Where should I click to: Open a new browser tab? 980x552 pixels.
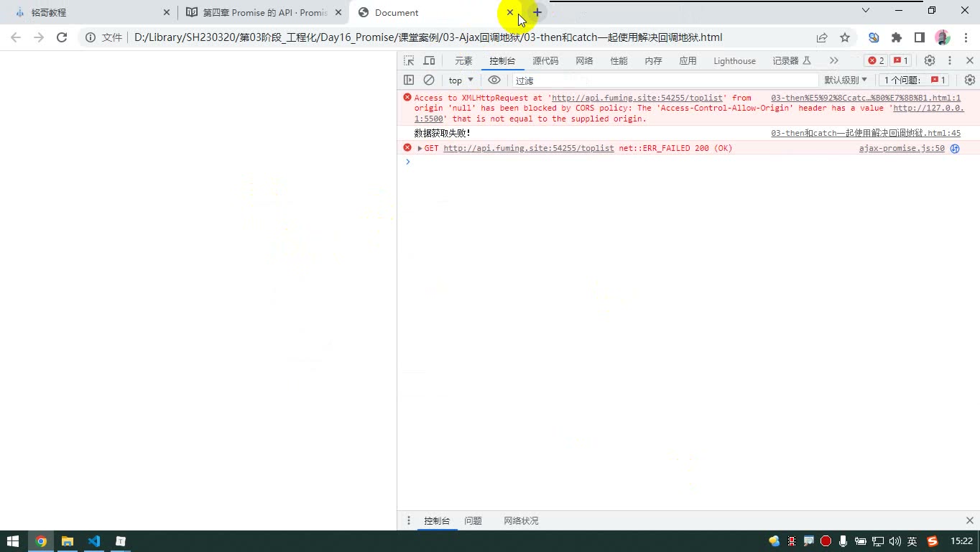537,12
